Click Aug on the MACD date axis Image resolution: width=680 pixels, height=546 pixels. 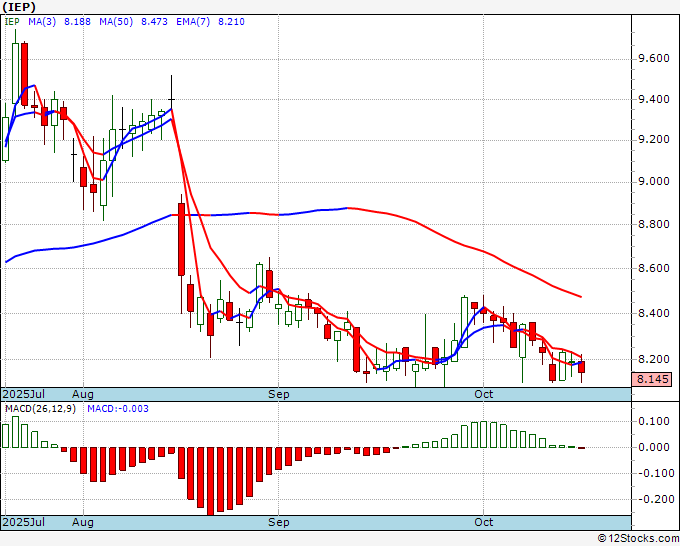(83, 522)
